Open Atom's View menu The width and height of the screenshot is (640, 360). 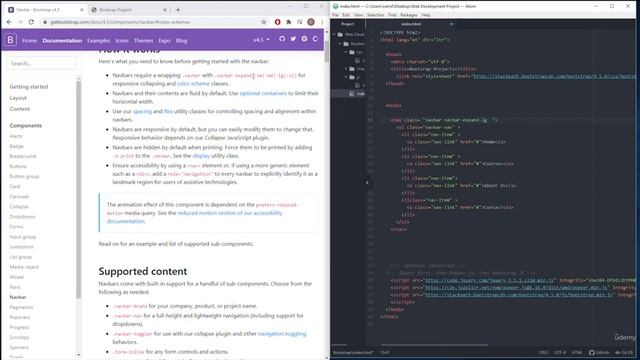pyautogui.click(x=358, y=15)
